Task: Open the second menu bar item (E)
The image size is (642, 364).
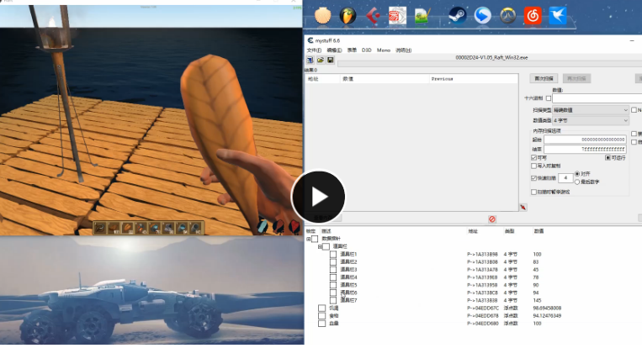Action: [334, 50]
